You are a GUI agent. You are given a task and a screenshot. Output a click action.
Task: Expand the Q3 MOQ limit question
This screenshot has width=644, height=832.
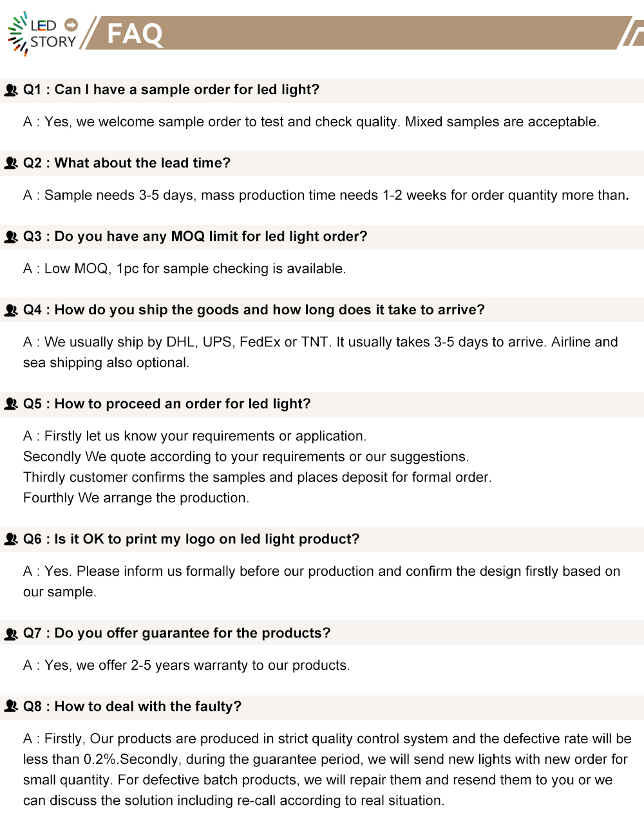(322, 237)
